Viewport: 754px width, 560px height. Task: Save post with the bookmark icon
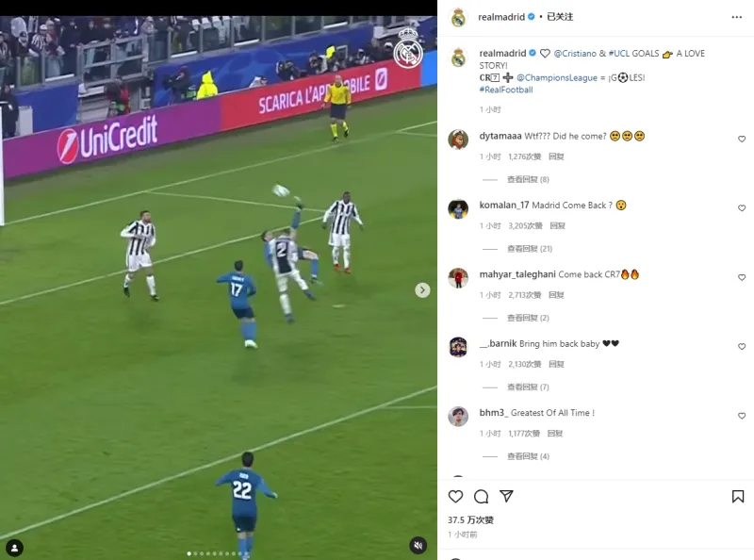pos(738,497)
